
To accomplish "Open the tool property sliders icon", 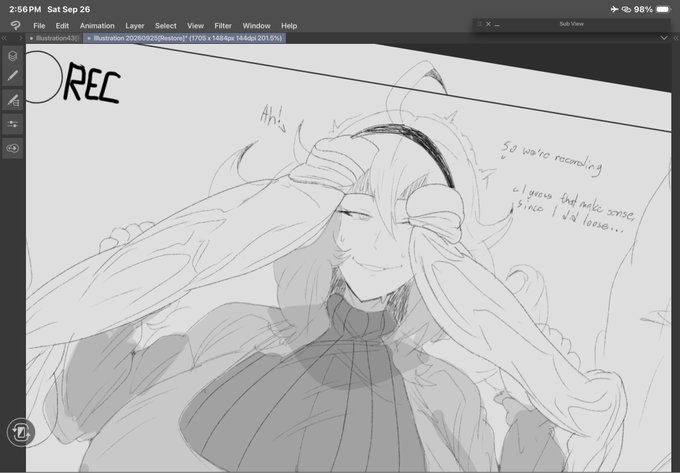I will click(x=13, y=124).
